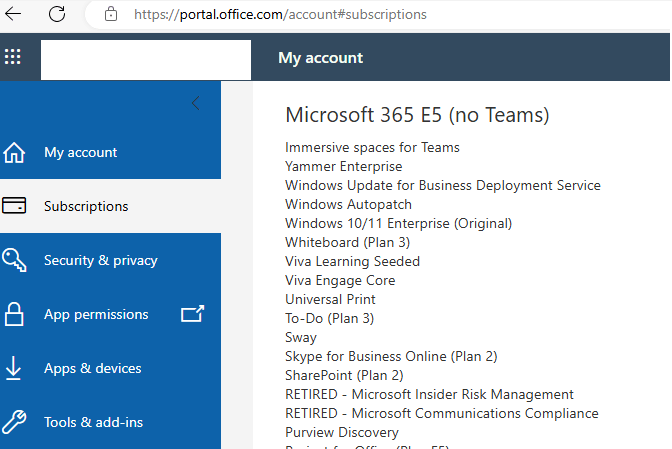
Task: Click the wrench icon beside Tools & add-ins
Action: tap(14, 422)
